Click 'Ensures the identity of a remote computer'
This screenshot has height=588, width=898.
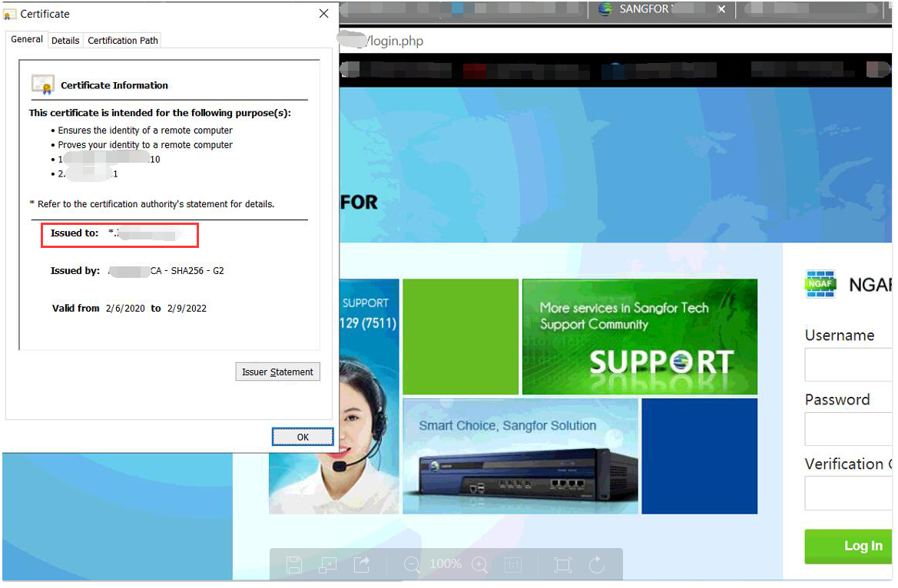145,130
